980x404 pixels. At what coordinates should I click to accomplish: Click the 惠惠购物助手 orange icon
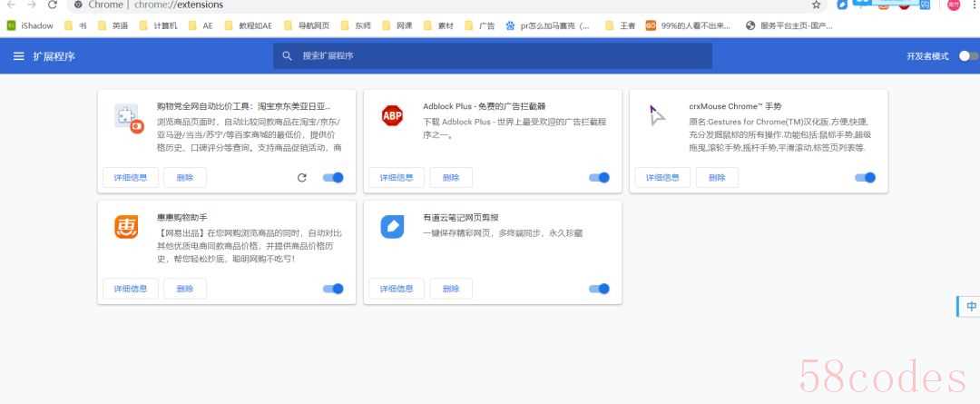(x=126, y=226)
